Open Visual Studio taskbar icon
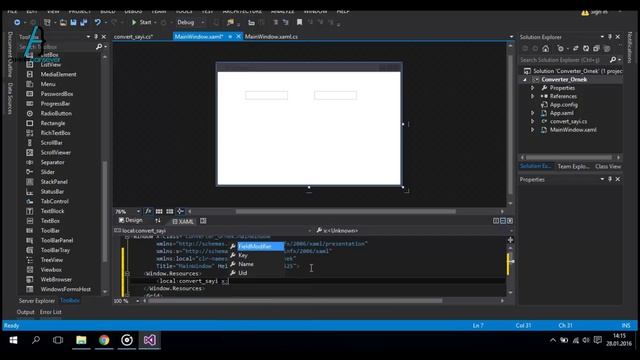 (x=149, y=340)
